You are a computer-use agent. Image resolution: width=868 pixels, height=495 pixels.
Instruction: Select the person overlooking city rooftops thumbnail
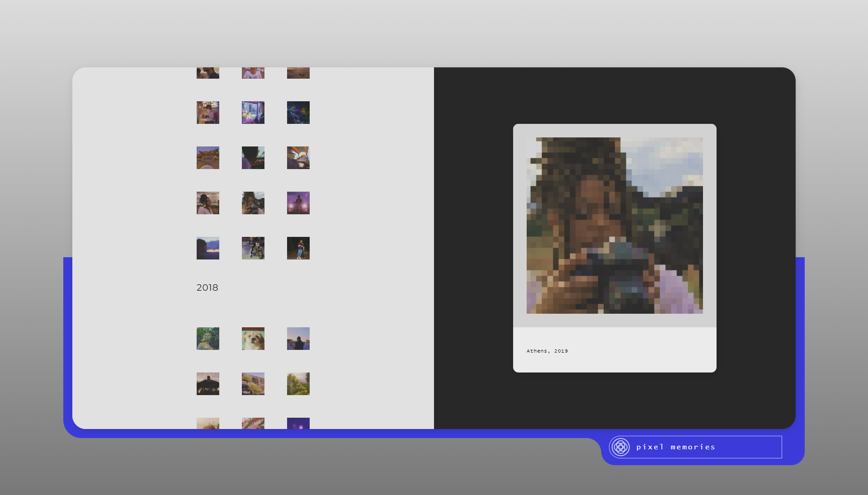298,339
